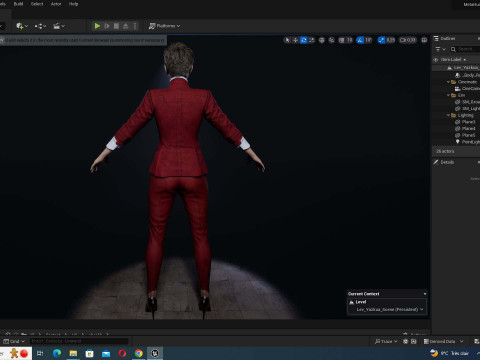Select the SM_Light static mesh in Outliner
The height and width of the screenshot is (360, 480).
[468, 109]
